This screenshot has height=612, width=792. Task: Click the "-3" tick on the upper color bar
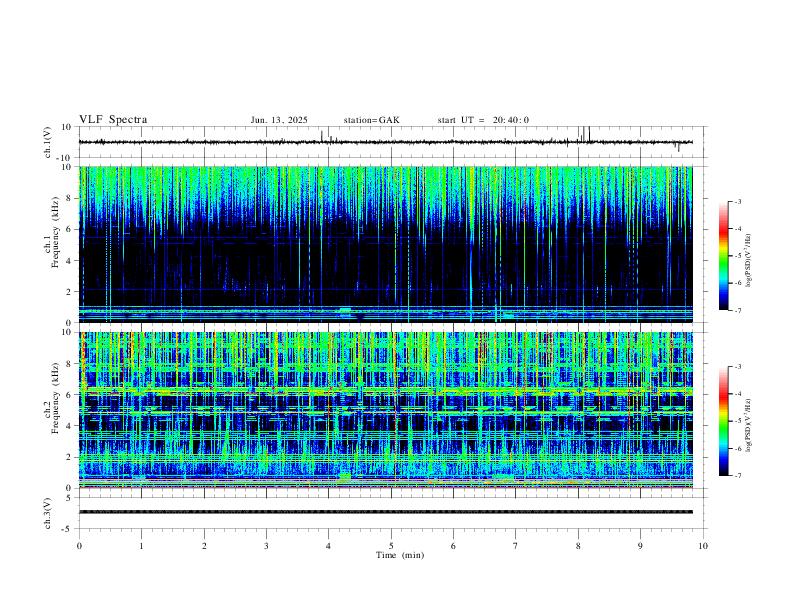(x=737, y=202)
